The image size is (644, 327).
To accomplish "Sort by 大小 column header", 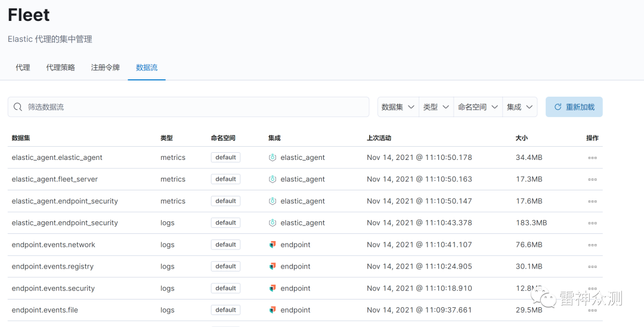I will coord(522,138).
